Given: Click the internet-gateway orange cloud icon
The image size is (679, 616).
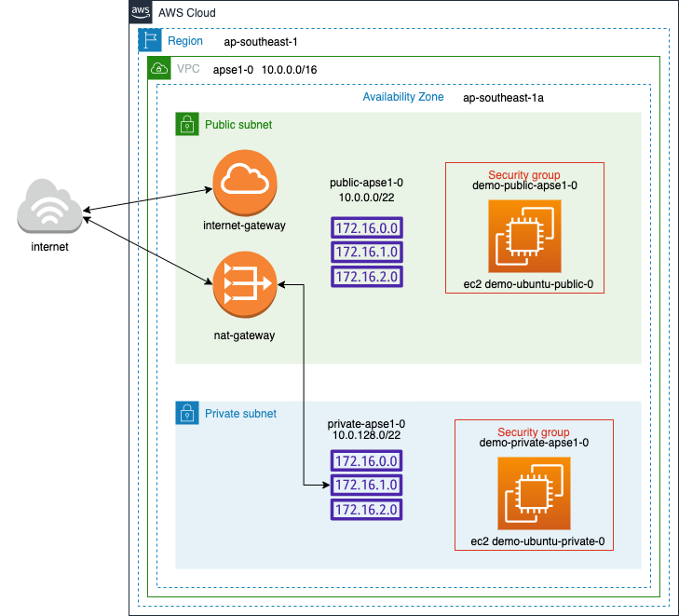Looking at the screenshot, I should coord(245,183).
